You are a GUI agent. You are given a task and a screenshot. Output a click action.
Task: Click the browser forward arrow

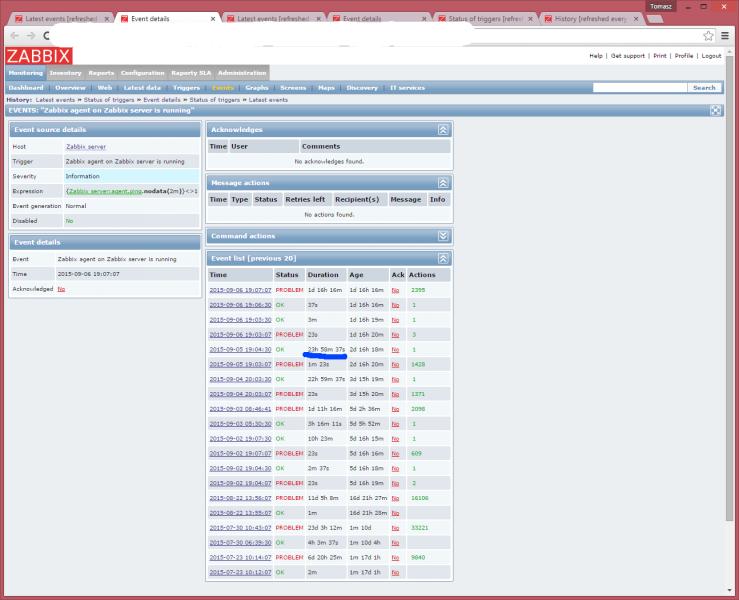31,36
